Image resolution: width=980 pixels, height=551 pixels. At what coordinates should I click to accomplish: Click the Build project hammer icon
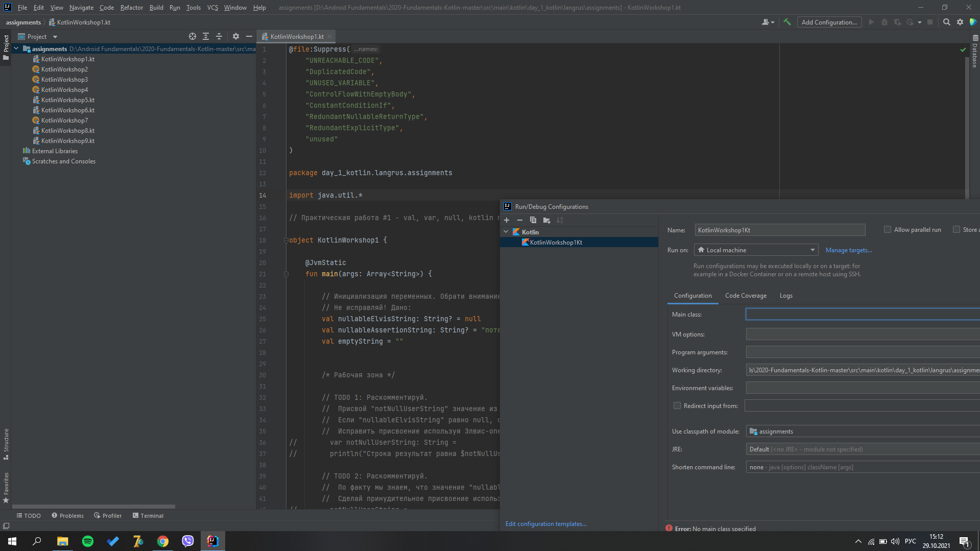click(787, 22)
